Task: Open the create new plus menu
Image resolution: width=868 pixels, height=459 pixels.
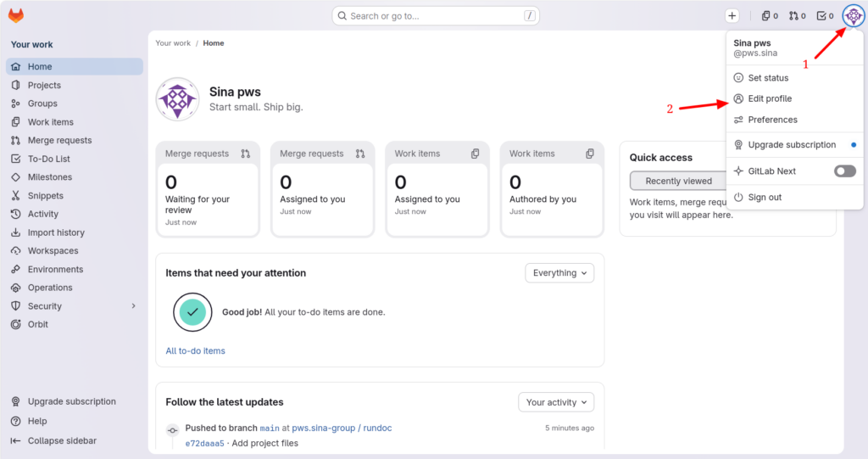Action: [x=732, y=16]
